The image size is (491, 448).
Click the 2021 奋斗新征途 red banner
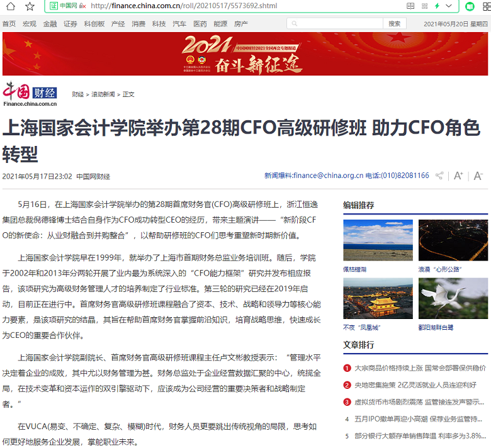[245, 54]
